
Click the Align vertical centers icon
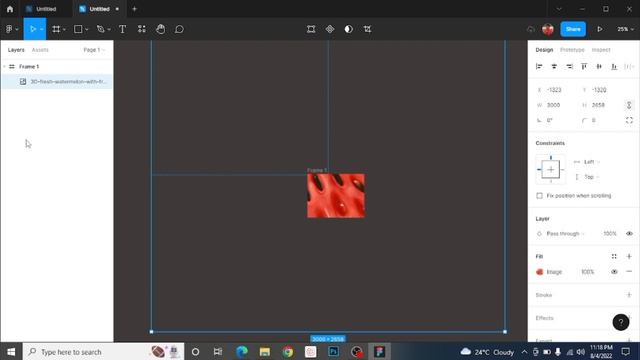tap(599, 67)
